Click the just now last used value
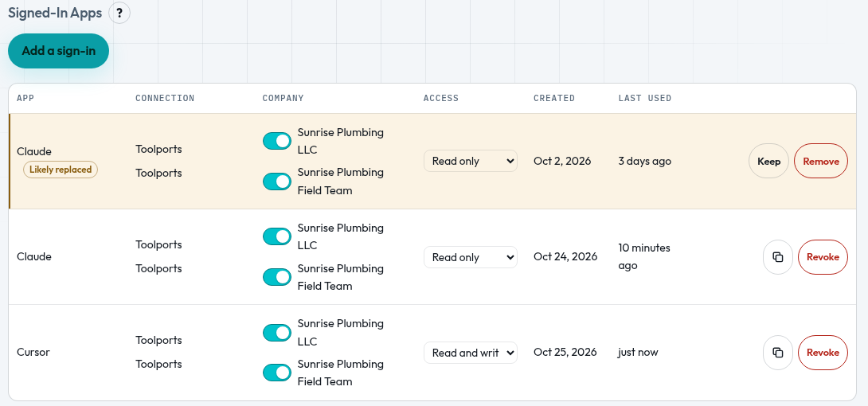 (x=639, y=353)
